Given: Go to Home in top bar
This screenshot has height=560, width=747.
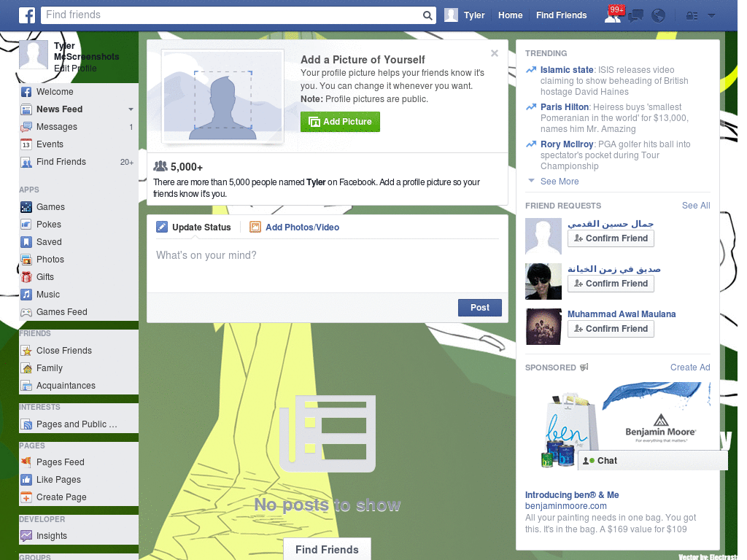Looking at the screenshot, I should [x=510, y=15].
